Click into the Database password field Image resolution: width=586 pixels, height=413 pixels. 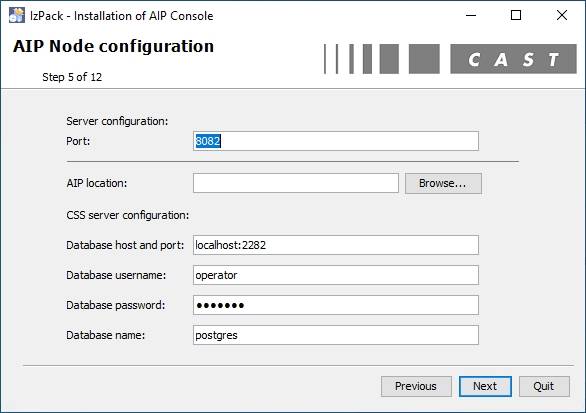(x=336, y=305)
